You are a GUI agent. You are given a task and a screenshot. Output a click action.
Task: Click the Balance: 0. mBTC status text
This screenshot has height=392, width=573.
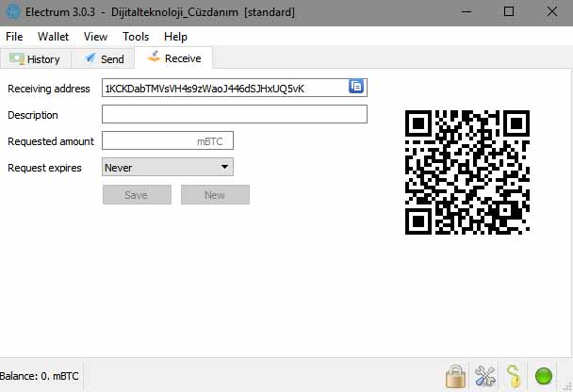39,376
